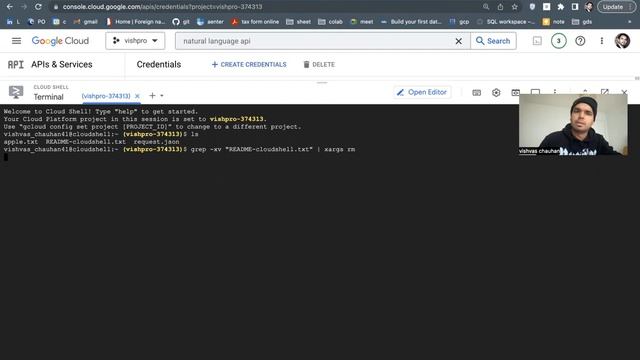The height and width of the screenshot is (360, 640).
Task: Open the browser extensions puzzle icon
Action: click(560, 7)
